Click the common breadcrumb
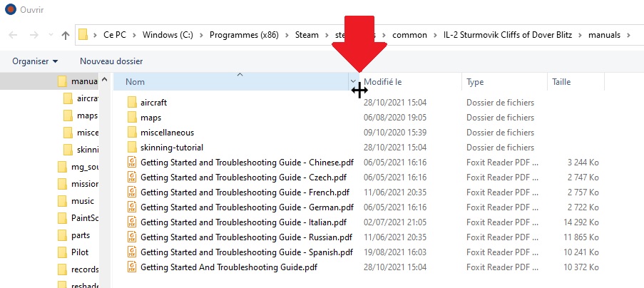This screenshot has width=644, height=288. coord(409,35)
